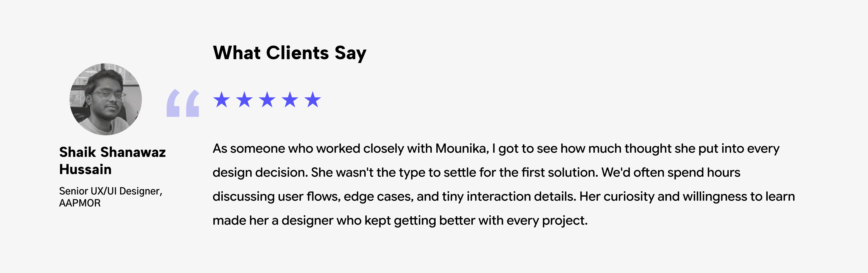Click the right glyph of the quotation mark icon
Screen dimensions: 868x273
pos(192,103)
